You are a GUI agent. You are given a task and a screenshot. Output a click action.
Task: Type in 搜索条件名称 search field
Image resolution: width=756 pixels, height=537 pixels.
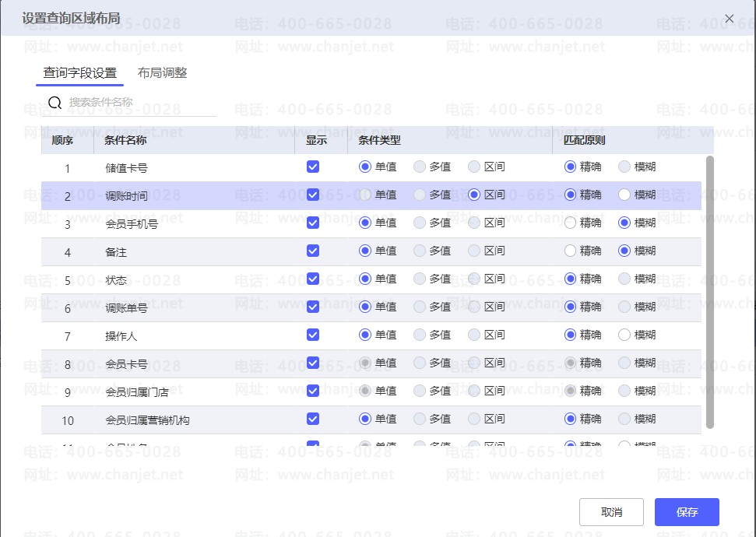[x=140, y=102]
